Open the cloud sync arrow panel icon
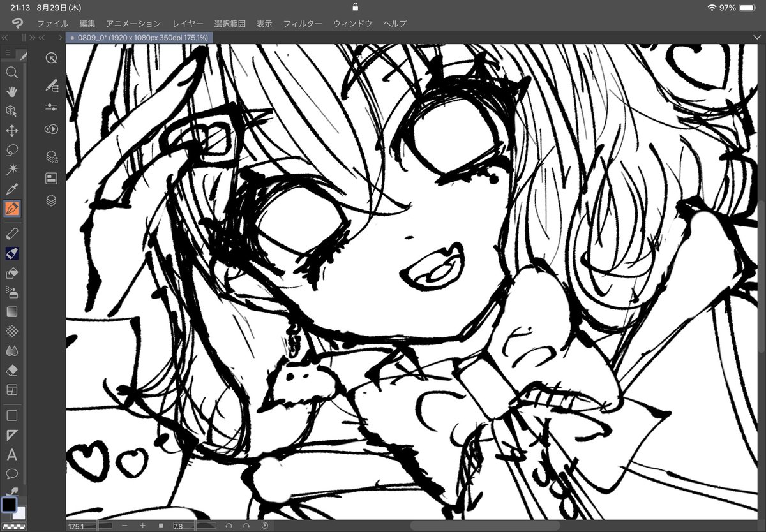 52,129
